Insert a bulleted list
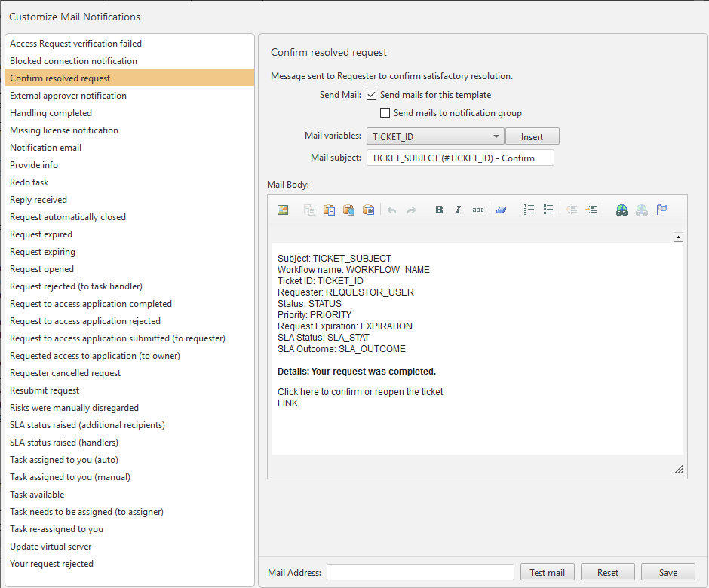 coord(548,210)
